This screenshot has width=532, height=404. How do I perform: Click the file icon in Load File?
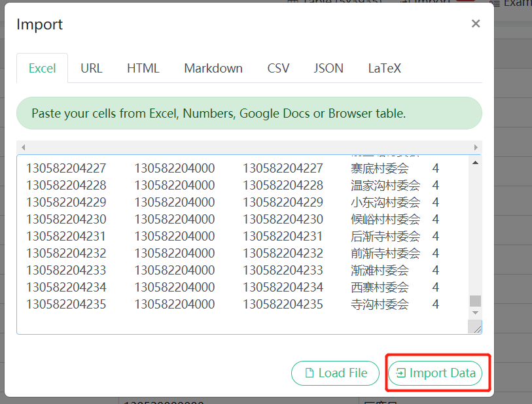click(309, 373)
